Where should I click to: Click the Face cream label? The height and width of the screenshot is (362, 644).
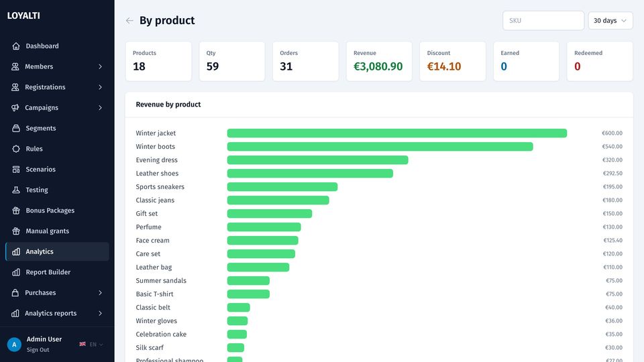coord(152,241)
